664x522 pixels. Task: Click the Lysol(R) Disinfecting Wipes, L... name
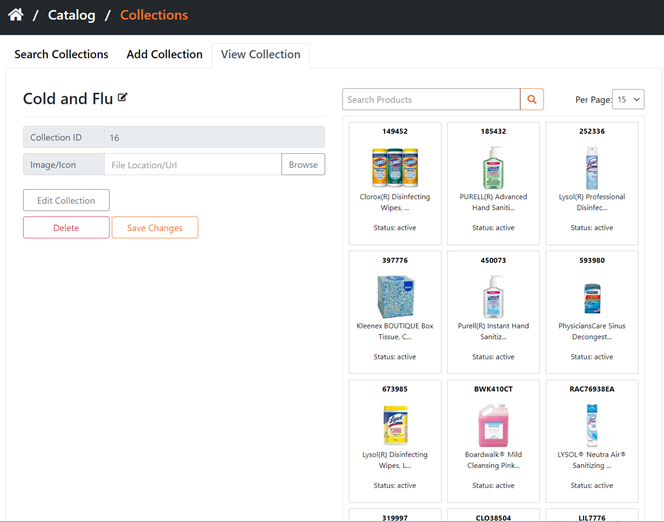pos(395,460)
